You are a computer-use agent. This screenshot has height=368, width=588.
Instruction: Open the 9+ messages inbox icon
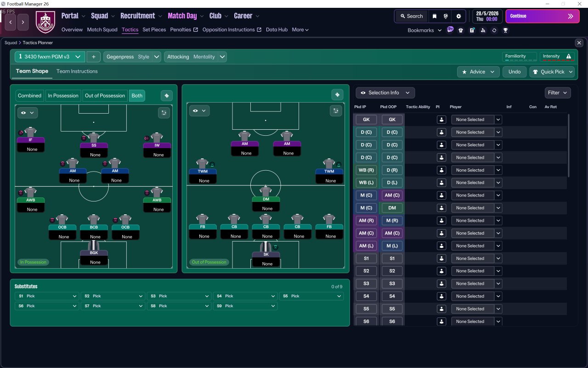(450, 30)
